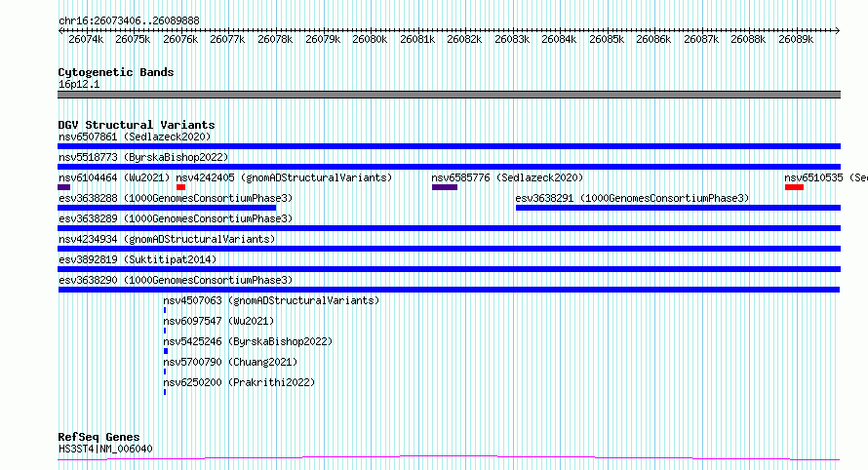Screen dimensions: 868x470
Task: Click the purple nsv6585776 variant block
Action: click(x=445, y=187)
